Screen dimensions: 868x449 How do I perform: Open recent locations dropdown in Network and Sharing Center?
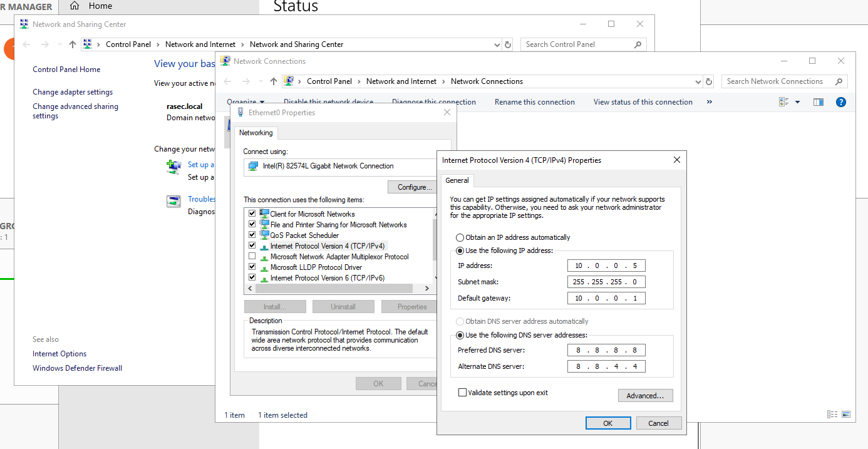tap(59, 44)
